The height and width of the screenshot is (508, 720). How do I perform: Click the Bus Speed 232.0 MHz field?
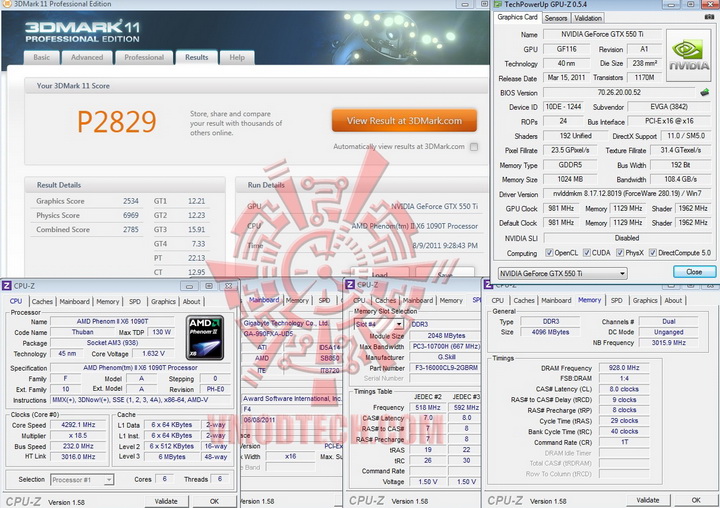point(79,446)
